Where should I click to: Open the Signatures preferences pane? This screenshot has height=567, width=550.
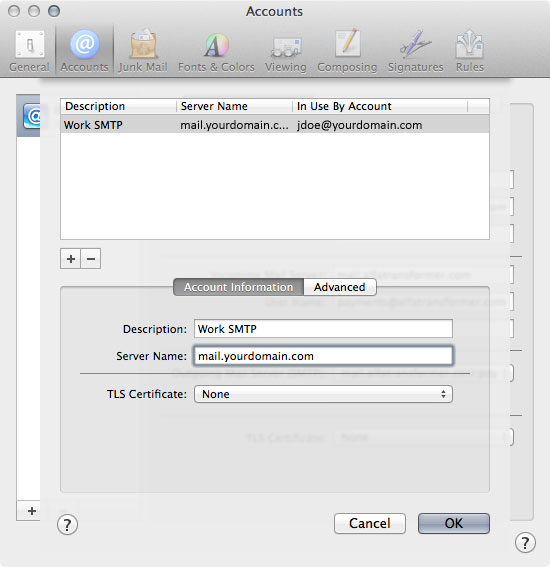[415, 51]
